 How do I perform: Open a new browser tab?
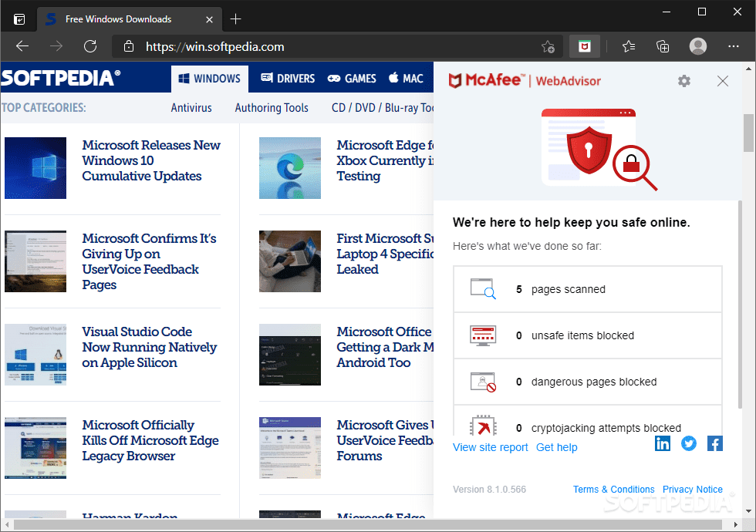tap(235, 19)
